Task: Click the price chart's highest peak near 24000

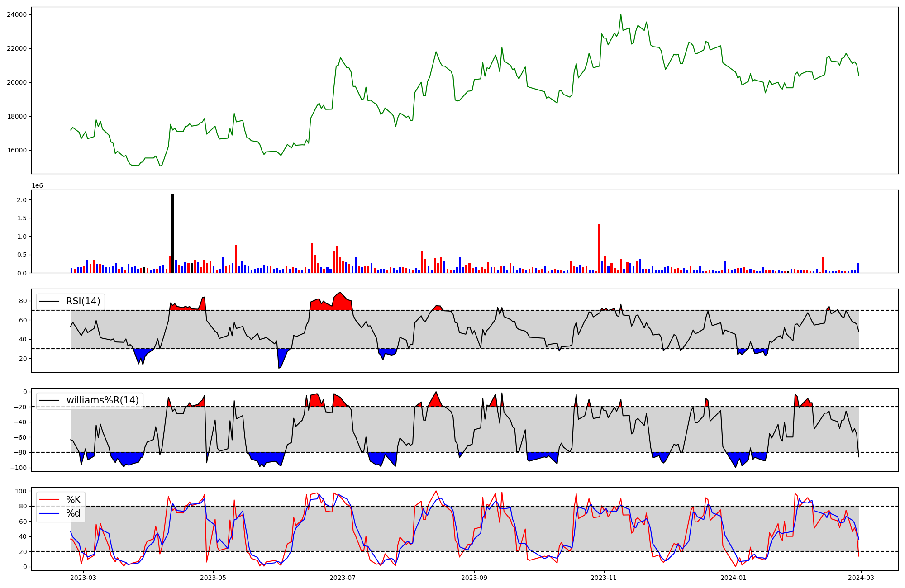Action: coord(620,15)
